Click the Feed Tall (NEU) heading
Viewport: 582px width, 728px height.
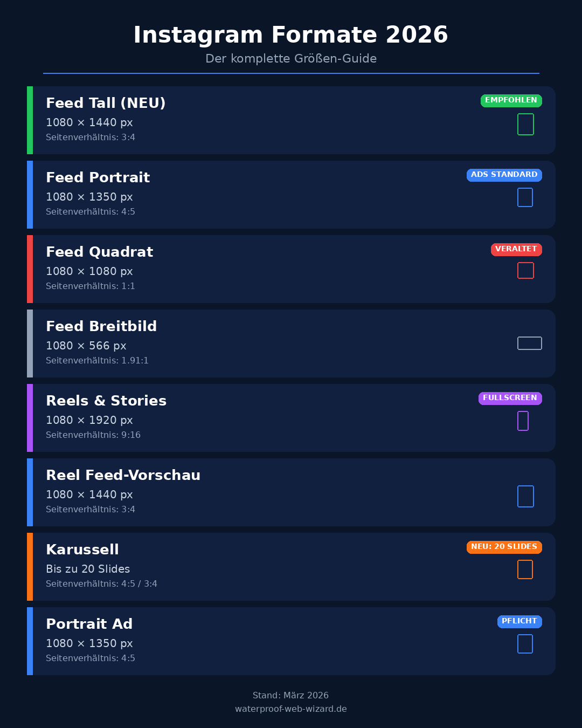(x=106, y=103)
